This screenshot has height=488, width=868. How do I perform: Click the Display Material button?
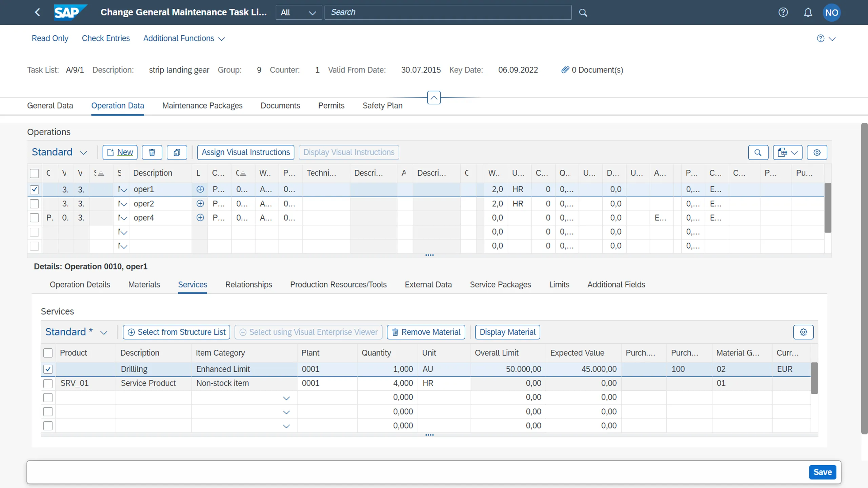507,332
